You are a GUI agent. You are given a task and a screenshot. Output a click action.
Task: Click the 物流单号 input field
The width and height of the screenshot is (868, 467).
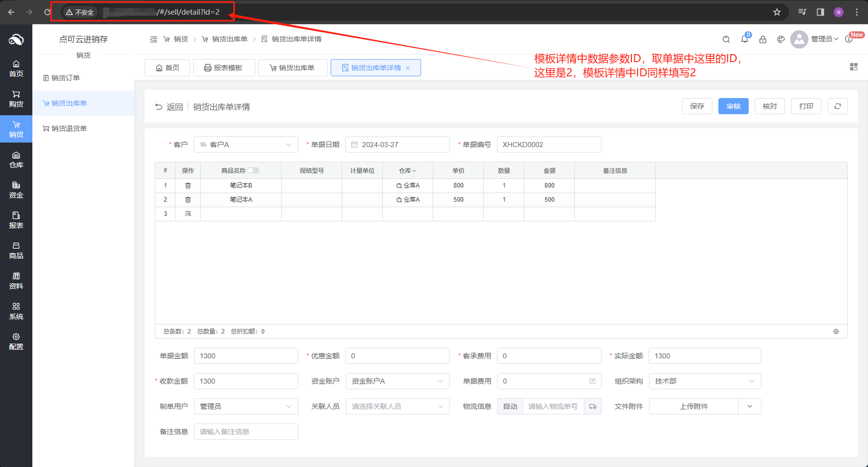pyautogui.click(x=554, y=406)
